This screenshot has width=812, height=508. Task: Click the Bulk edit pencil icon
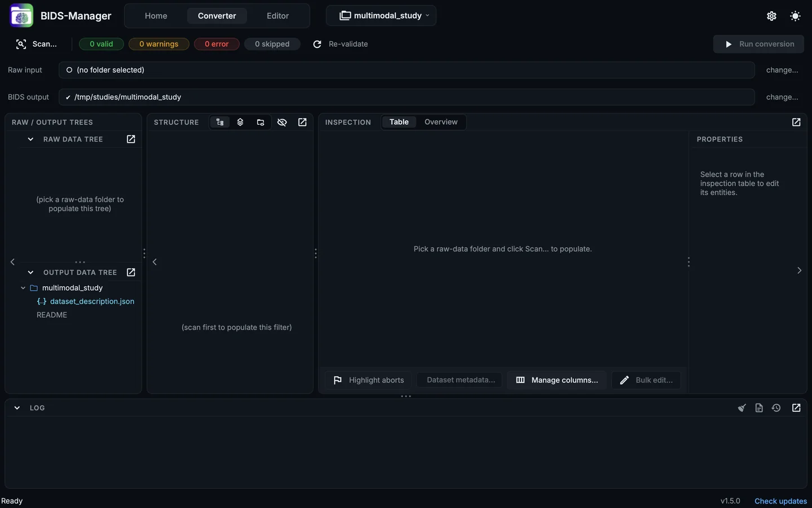[x=624, y=380]
